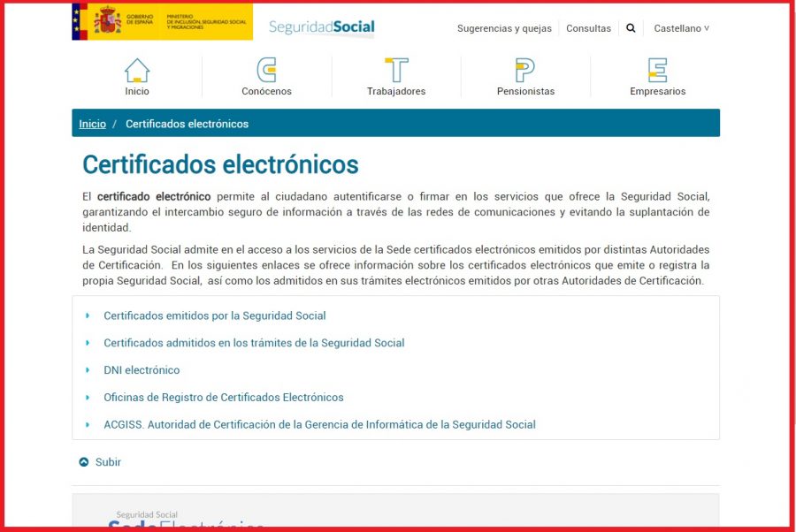796x532 pixels.
Task: Expand arrow beside DNI electrónico
Action: [x=88, y=370]
